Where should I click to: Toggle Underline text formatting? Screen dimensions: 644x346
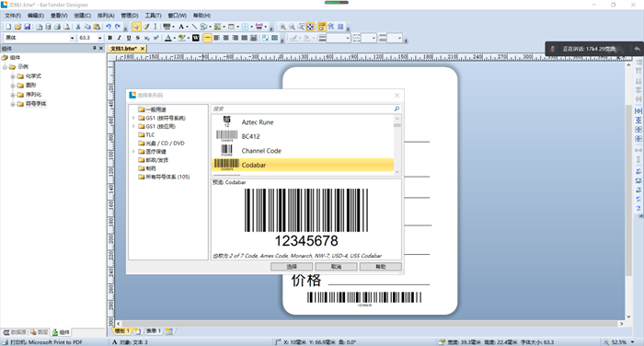129,38
